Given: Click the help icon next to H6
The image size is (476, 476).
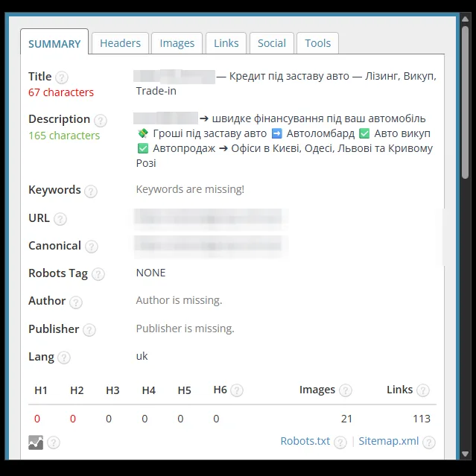Looking at the screenshot, I should (x=236, y=390).
